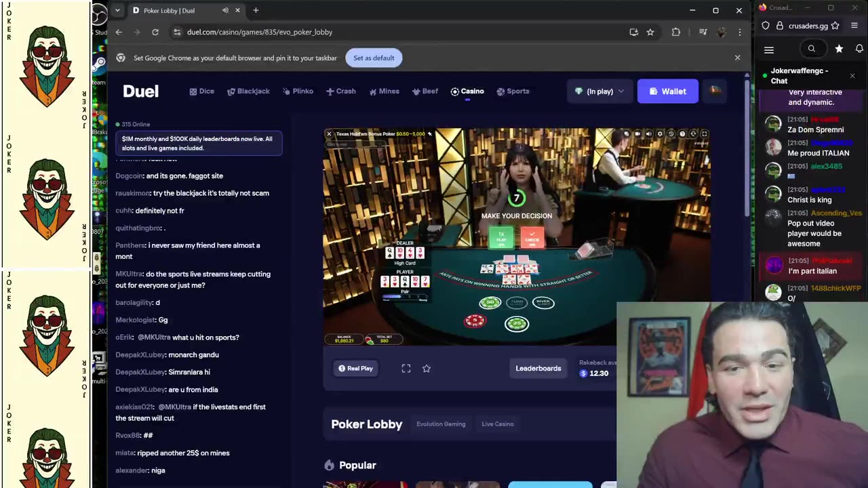Open Firefox hamburger menu in crusaders window
This screenshot has height=488, width=868.
pos(854,26)
